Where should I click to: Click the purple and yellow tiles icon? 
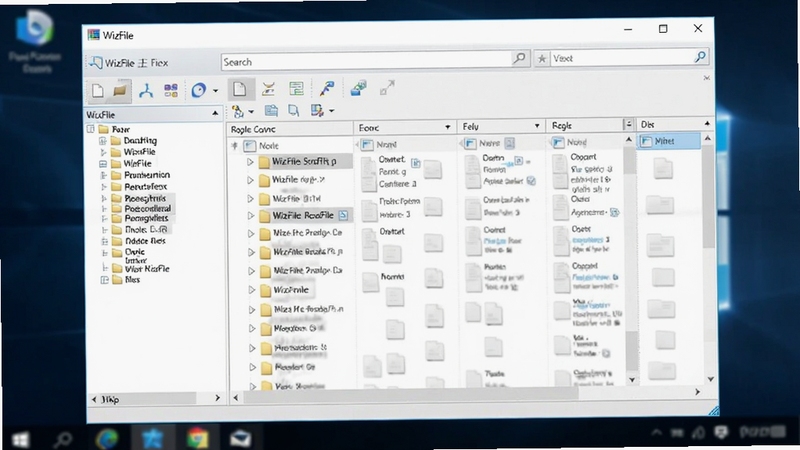point(171,91)
